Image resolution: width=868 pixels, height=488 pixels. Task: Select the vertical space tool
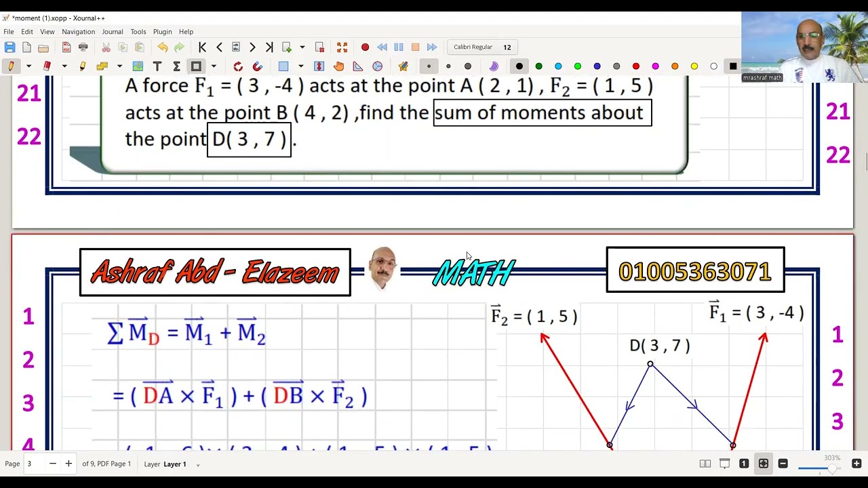pyautogui.click(x=319, y=66)
